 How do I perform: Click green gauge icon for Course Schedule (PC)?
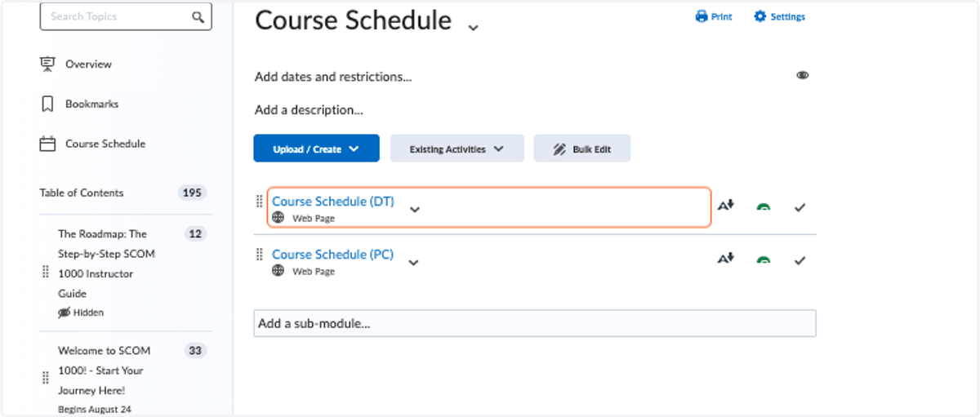pos(764,260)
